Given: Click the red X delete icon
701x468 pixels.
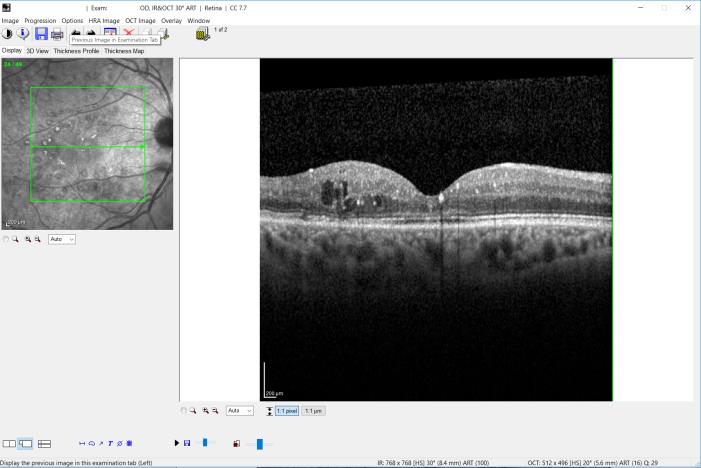Looking at the screenshot, I should tap(127, 33).
